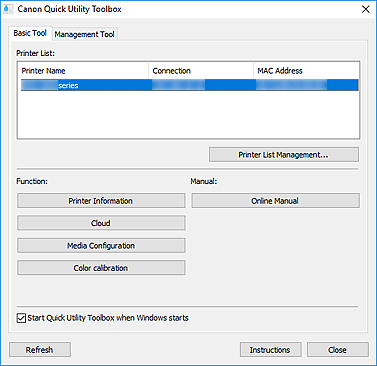
Task: Refresh the printer list
Action: coord(40,350)
